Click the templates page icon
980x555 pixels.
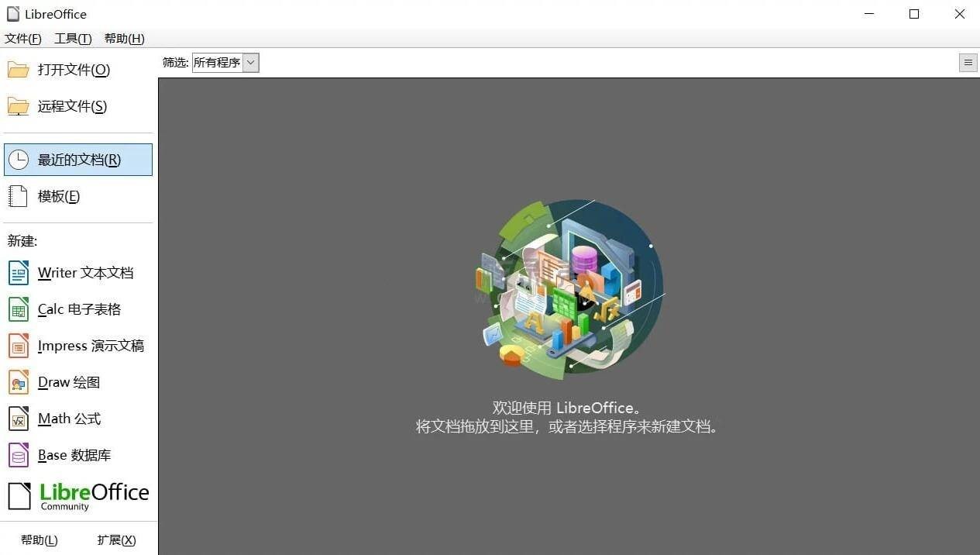coord(19,196)
